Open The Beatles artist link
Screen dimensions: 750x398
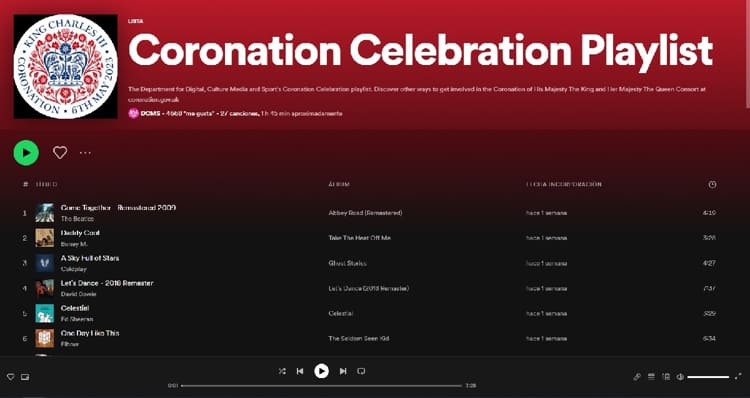coord(77,219)
